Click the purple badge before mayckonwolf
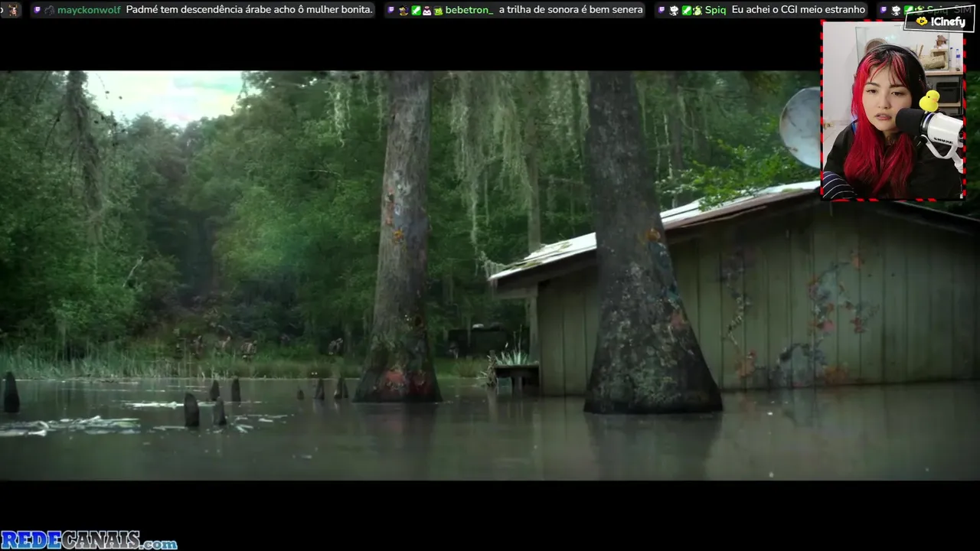The height and width of the screenshot is (551, 980). click(37, 10)
